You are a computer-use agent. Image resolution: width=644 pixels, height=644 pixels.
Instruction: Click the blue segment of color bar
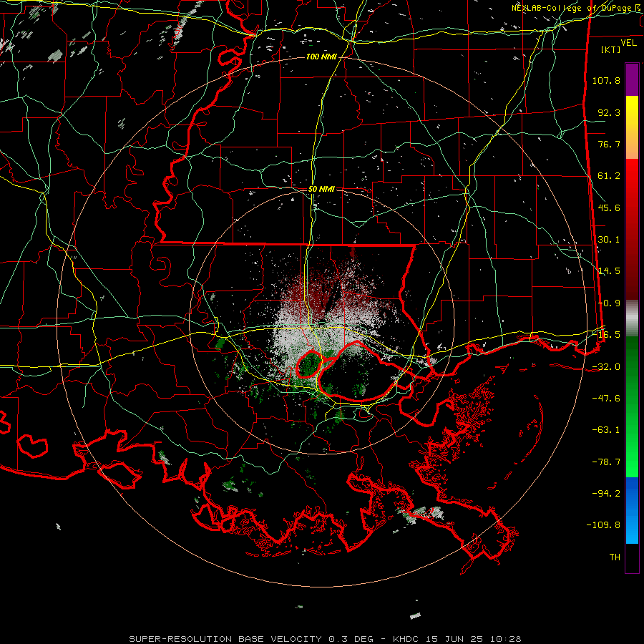pos(632,510)
